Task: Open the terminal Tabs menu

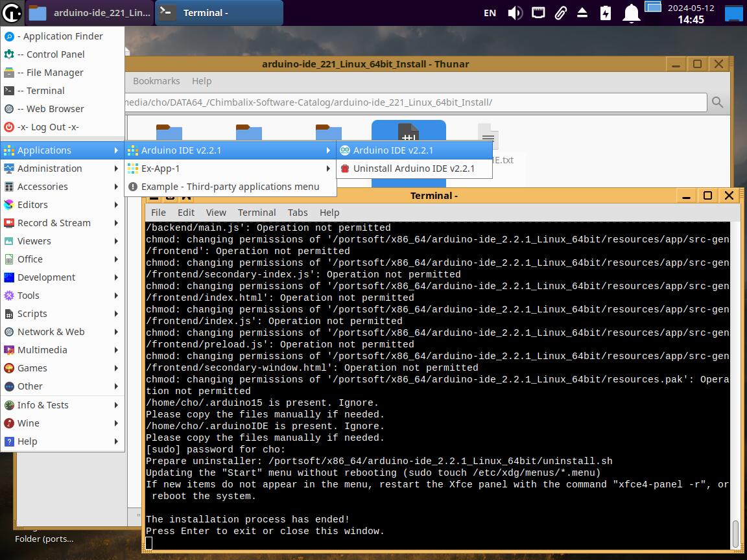Action: 298,213
